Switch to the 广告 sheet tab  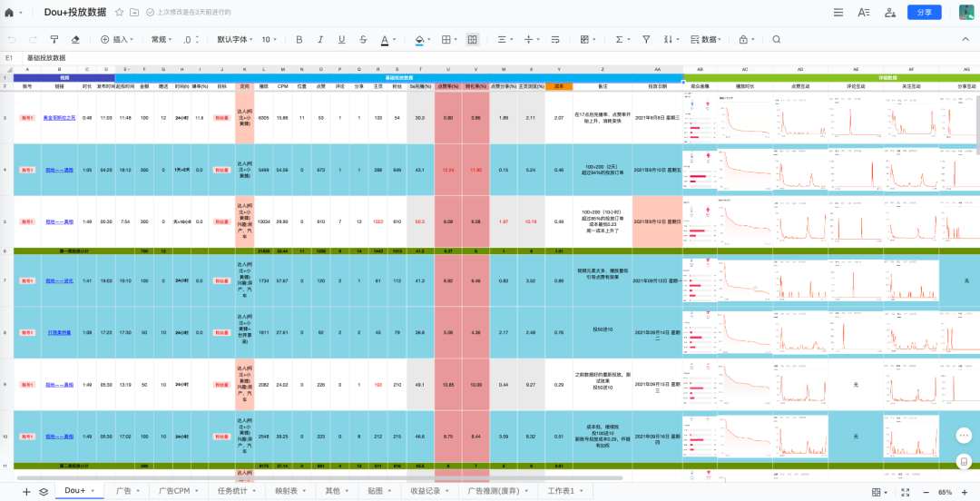(x=128, y=491)
